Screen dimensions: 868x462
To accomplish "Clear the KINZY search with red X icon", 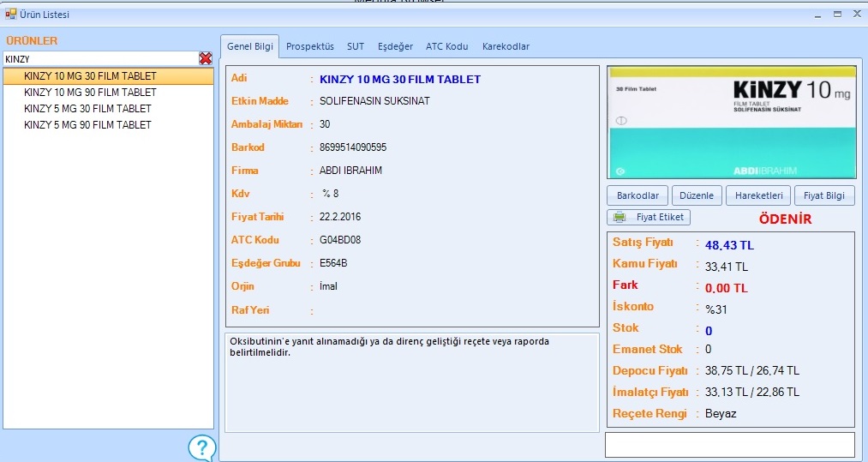I will point(206,58).
